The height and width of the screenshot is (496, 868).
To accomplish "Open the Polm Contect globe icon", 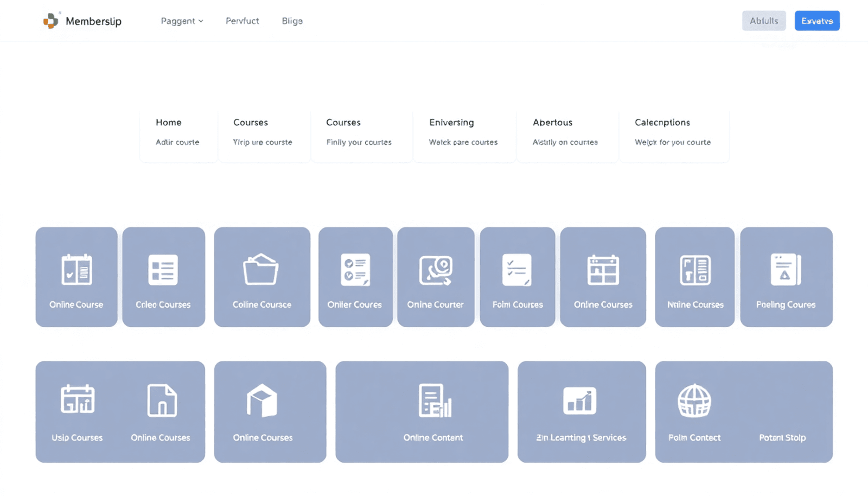I will coord(694,401).
